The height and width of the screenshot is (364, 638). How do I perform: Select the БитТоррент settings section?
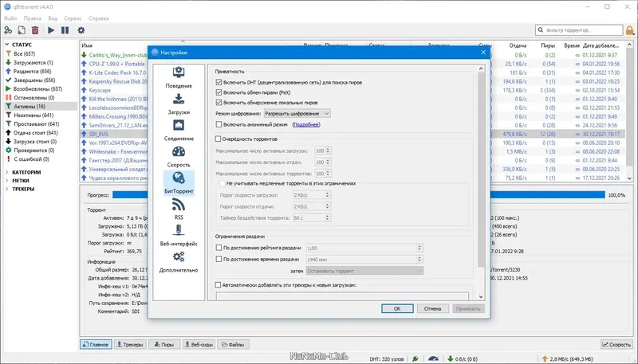pos(179,183)
